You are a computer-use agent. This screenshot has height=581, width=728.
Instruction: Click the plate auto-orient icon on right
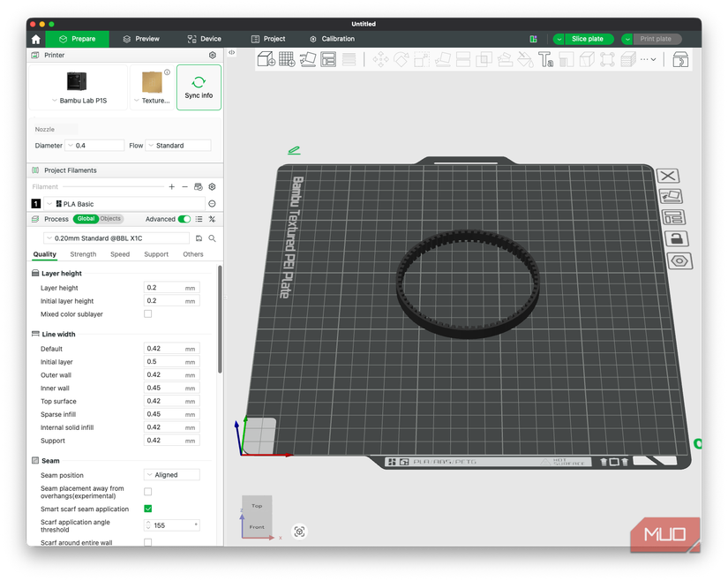click(x=671, y=196)
